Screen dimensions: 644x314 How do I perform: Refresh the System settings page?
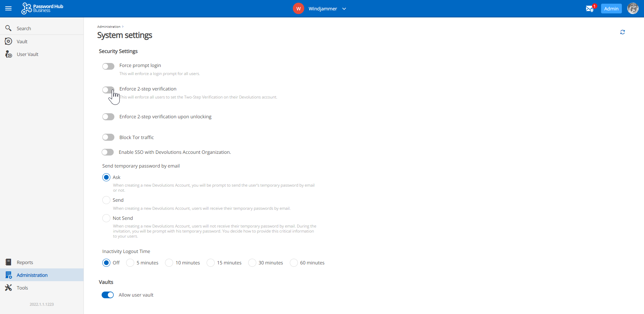tap(623, 32)
